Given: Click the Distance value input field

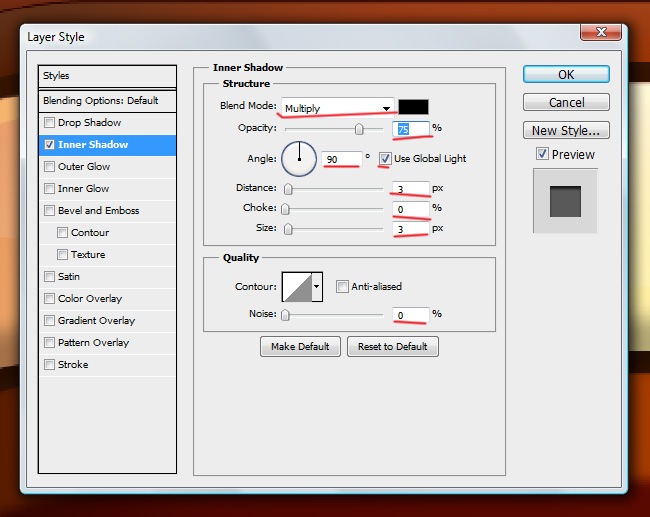Looking at the screenshot, I should [408, 188].
